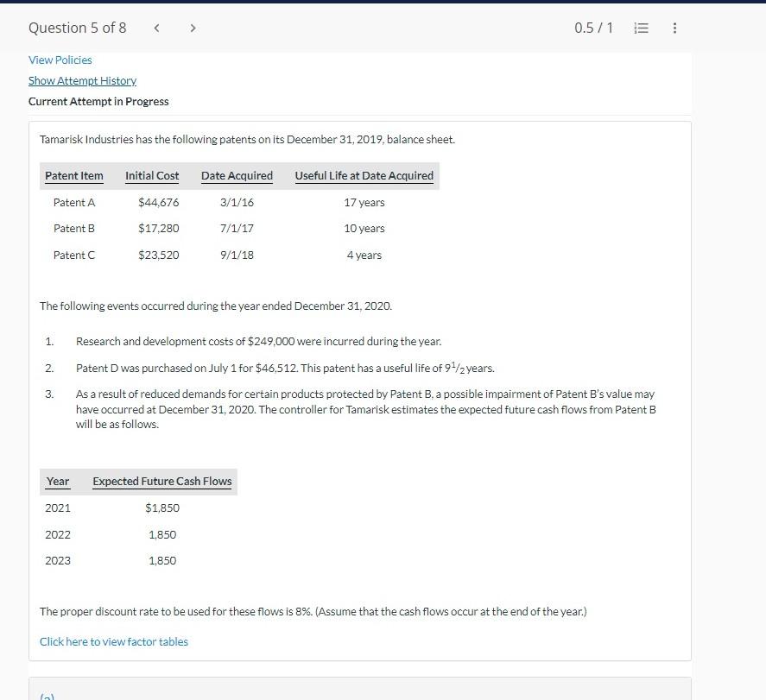Open the View Policies link
766x700 pixels.
pos(60,60)
